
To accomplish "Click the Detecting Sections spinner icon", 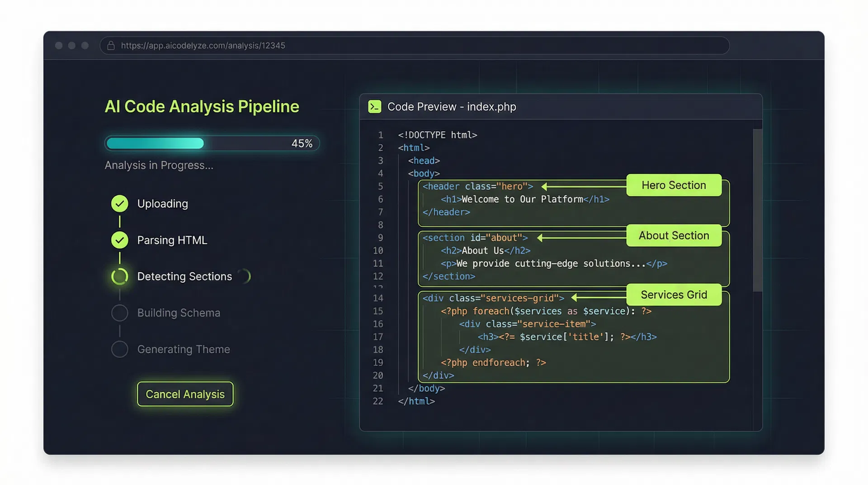I will (119, 276).
